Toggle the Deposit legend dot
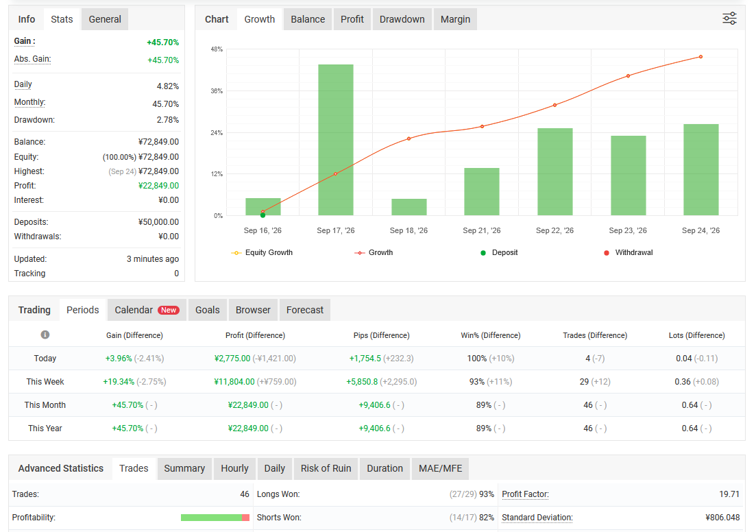This screenshot has height=532, width=756. (483, 253)
